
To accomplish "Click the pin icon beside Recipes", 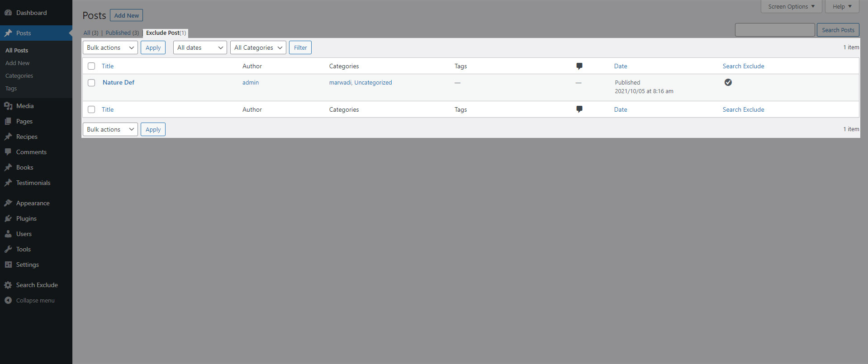I will 8,137.
